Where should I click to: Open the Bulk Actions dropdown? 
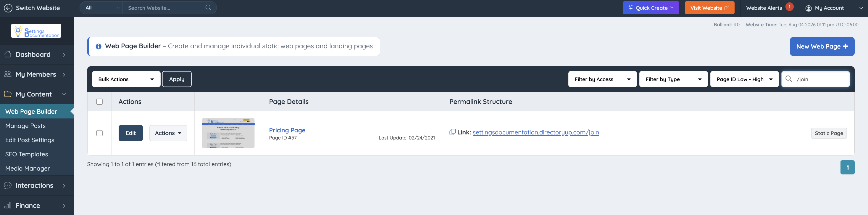pyautogui.click(x=126, y=79)
